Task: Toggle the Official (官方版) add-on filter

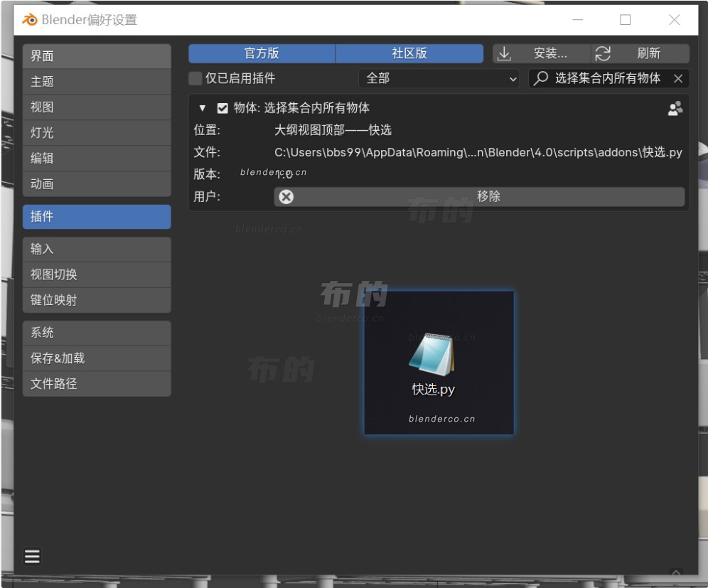Action: (262, 53)
